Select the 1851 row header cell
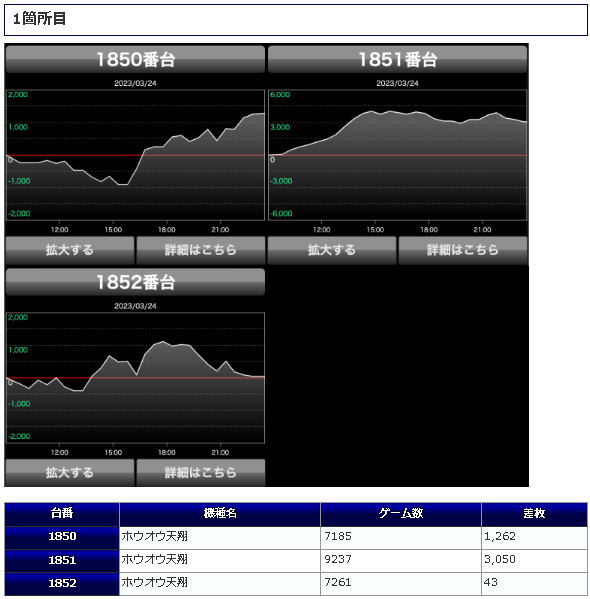590x599 pixels. pos(62,560)
